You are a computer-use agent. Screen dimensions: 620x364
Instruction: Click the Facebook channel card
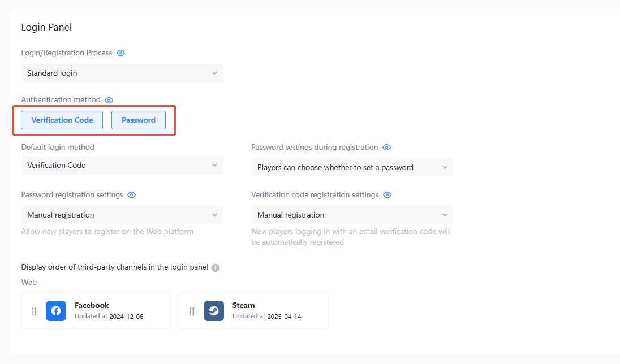tap(95, 310)
